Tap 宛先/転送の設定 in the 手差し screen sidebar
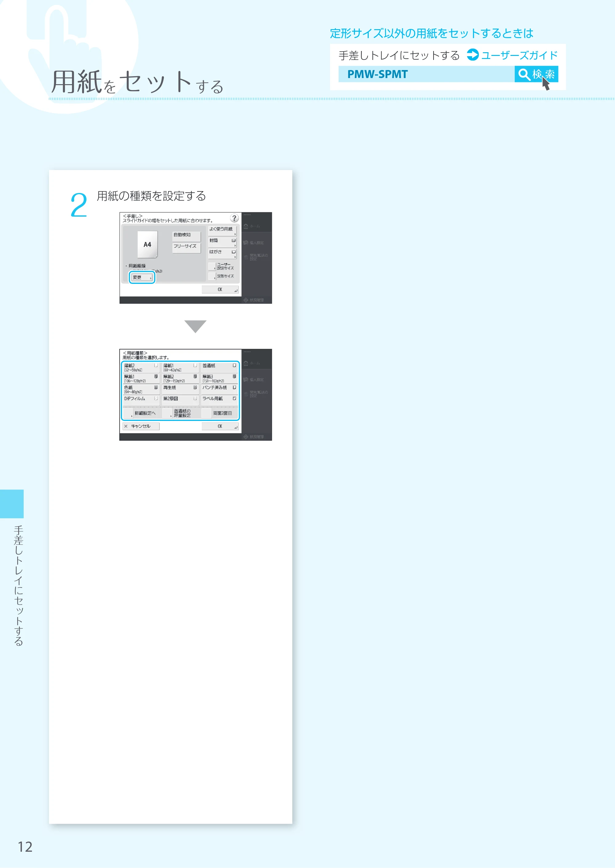 point(256,257)
